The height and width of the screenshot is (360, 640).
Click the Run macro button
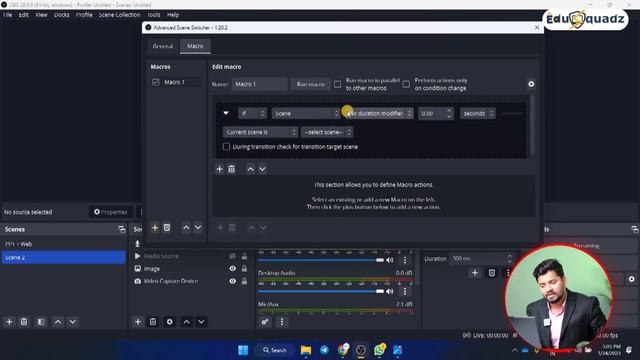click(311, 84)
